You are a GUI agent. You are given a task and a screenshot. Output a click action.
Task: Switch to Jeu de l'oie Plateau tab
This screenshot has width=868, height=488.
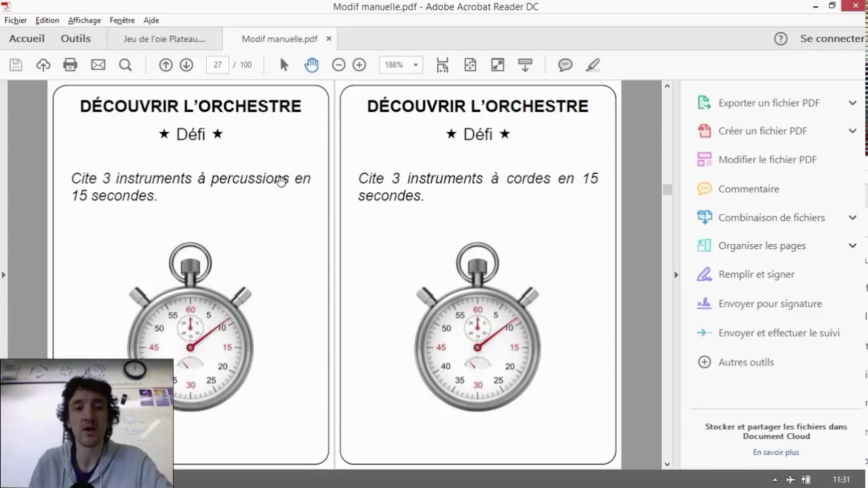164,39
